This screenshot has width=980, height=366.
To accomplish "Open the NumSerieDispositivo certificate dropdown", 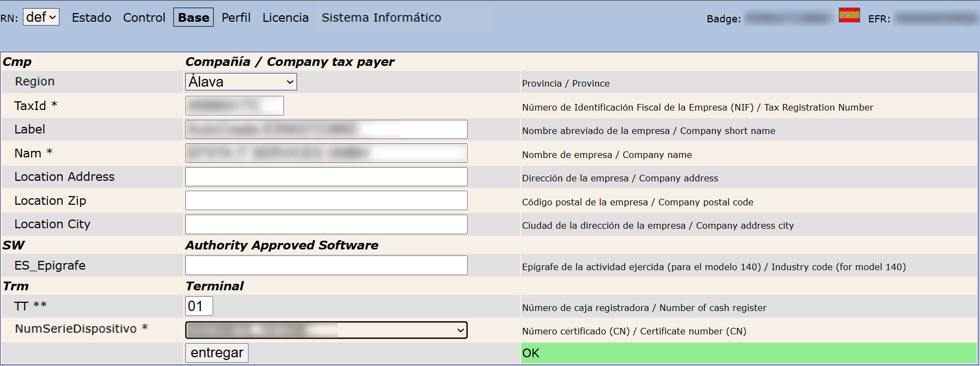I will 326,330.
